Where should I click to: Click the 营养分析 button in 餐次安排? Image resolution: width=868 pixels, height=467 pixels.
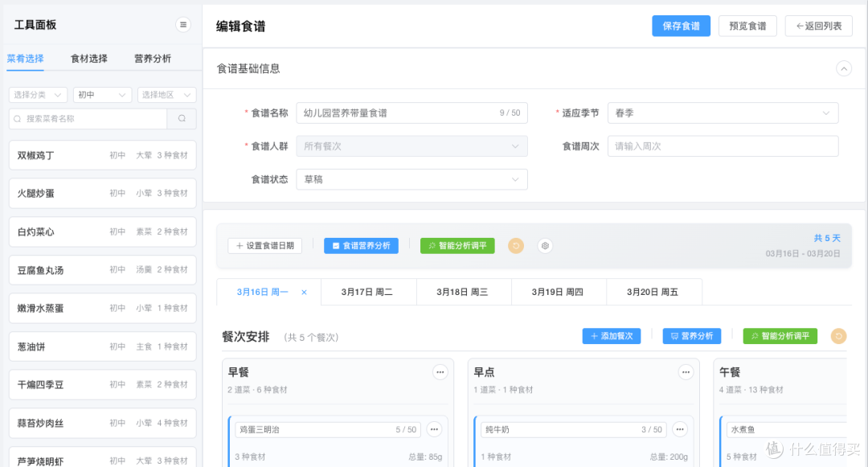pos(691,336)
